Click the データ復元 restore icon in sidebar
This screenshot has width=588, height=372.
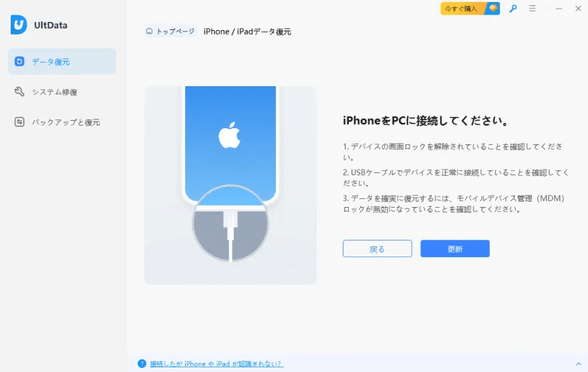coord(19,61)
